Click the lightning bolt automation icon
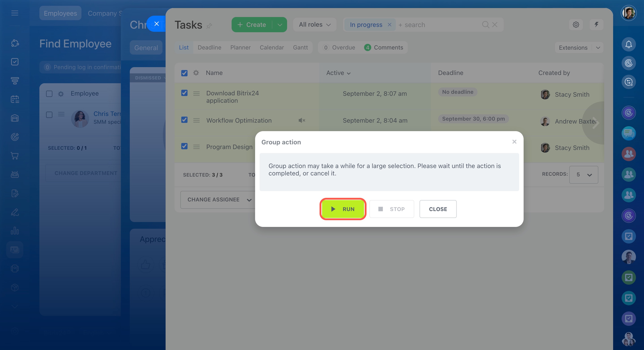The height and width of the screenshot is (350, 644). click(x=596, y=24)
